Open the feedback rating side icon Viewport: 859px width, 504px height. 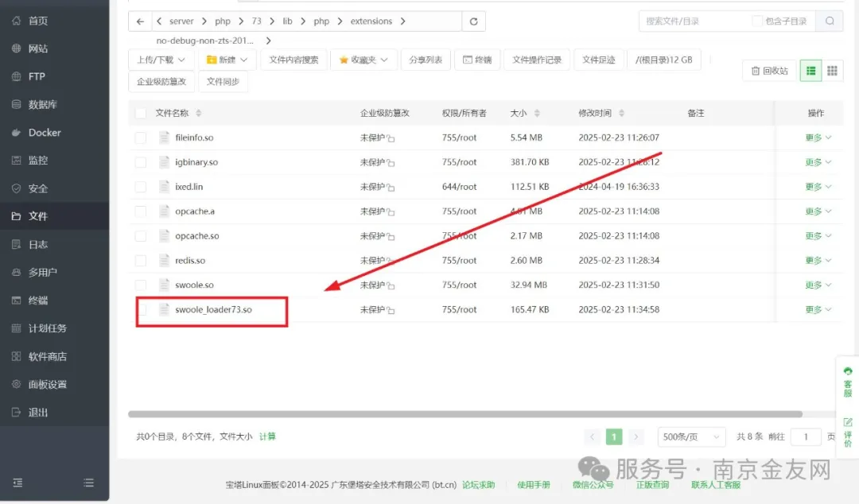click(x=848, y=432)
